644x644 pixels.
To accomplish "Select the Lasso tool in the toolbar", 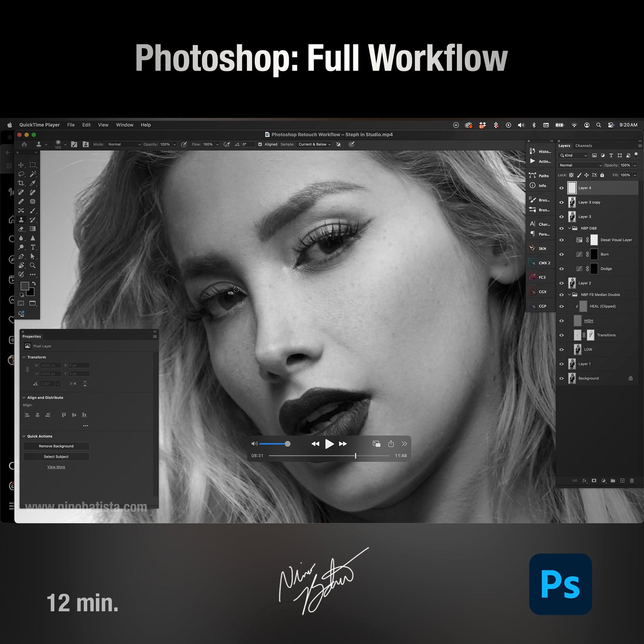I will pyautogui.click(x=21, y=173).
